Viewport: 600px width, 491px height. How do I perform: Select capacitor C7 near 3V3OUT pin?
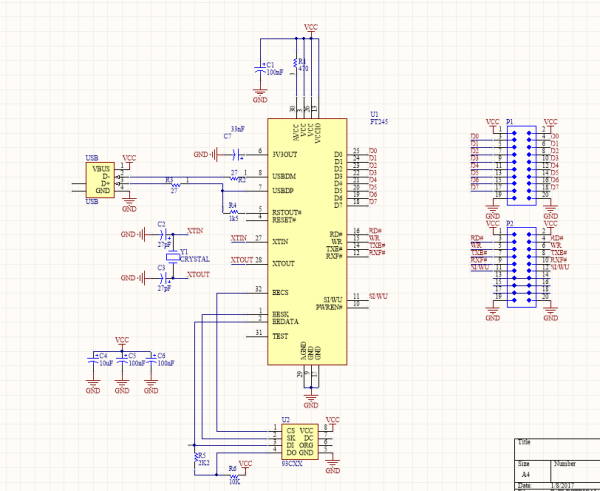[237, 155]
